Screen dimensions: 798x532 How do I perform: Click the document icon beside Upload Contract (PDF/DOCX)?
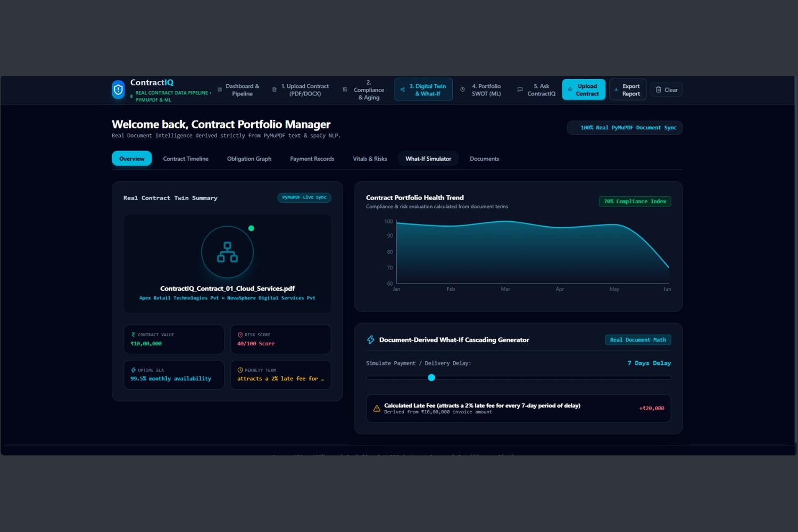(275, 89)
